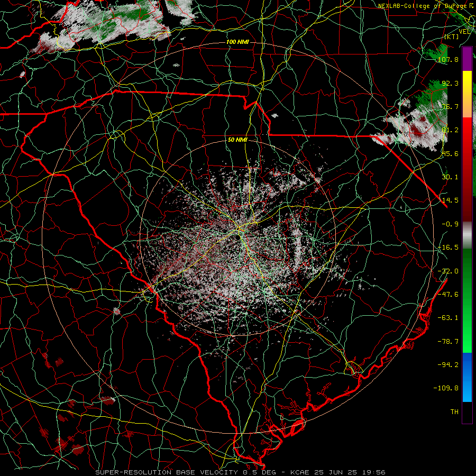Image resolution: width=476 pixels, height=476 pixels.
Task: Click the 107.8 value on velocity scale
Action: (448, 59)
